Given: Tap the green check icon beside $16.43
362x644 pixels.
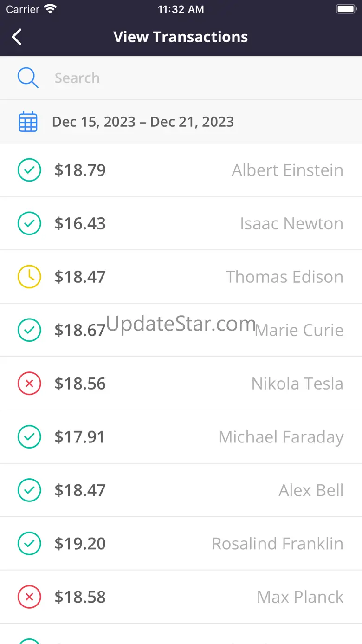Looking at the screenshot, I should [29, 223].
